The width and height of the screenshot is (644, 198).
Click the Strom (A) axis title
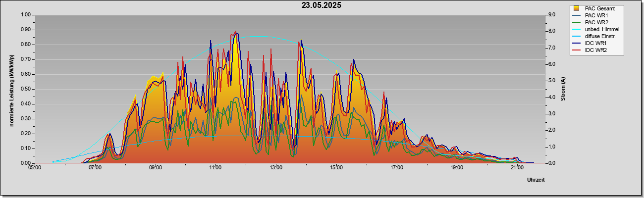click(x=563, y=89)
